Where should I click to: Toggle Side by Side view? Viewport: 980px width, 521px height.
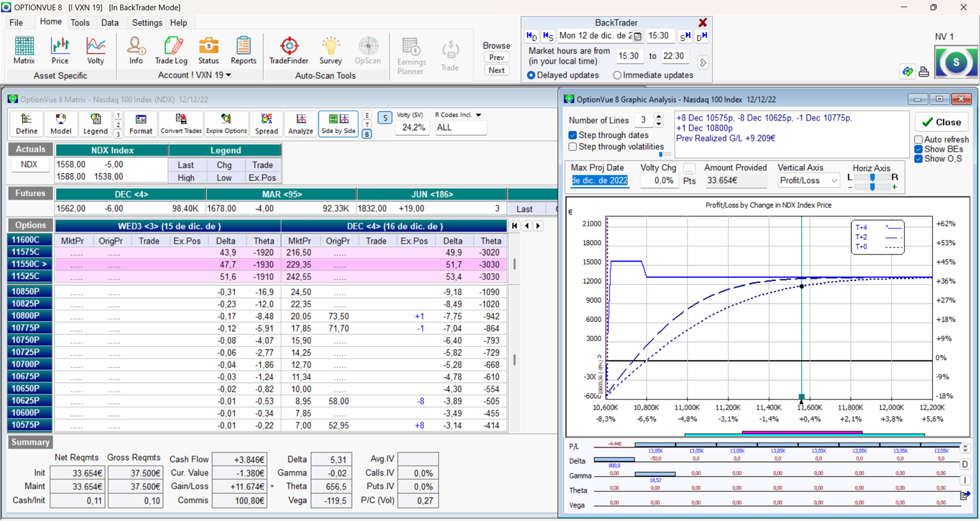pyautogui.click(x=338, y=124)
